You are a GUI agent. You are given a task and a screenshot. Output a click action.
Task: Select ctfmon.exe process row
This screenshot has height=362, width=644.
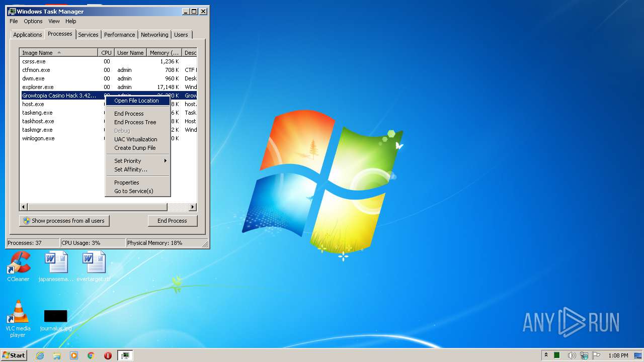click(x=108, y=70)
